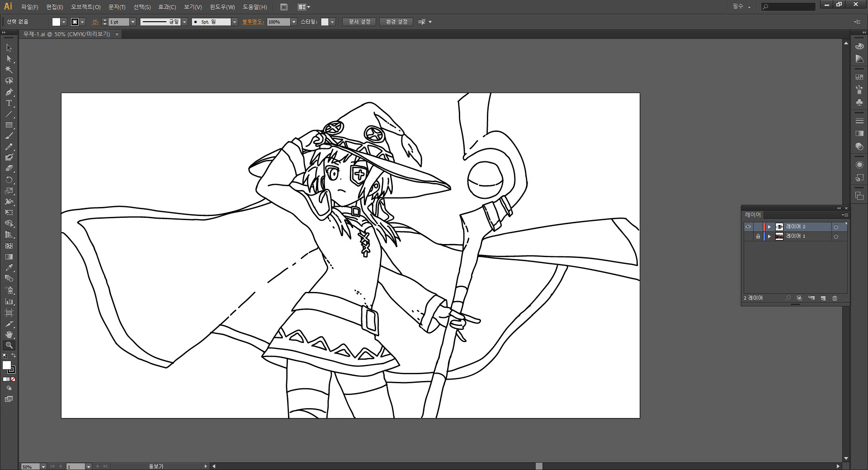868x470 pixels.
Task: Open the 균일 stroke profile dropdown
Action: click(x=184, y=22)
